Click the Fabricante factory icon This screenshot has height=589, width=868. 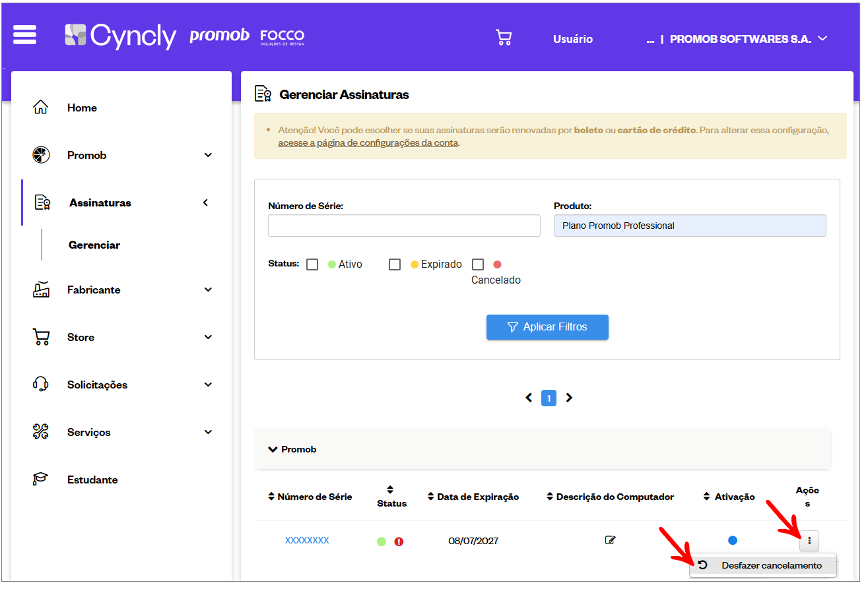click(41, 290)
